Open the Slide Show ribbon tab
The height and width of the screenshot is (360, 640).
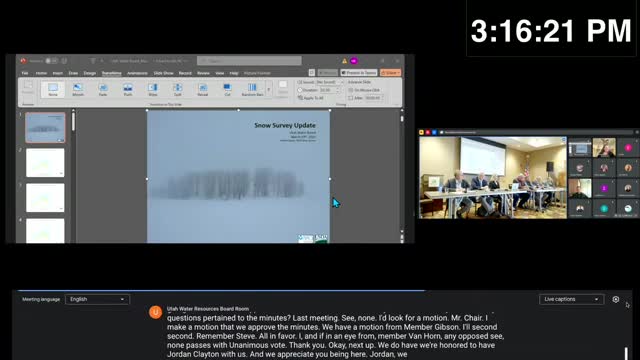(x=163, y=73)
